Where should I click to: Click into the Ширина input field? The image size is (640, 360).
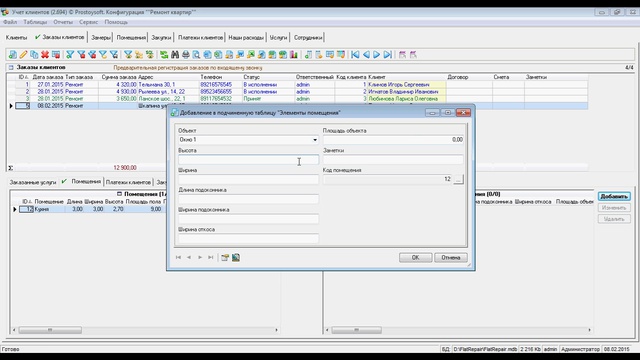point(249,179)
